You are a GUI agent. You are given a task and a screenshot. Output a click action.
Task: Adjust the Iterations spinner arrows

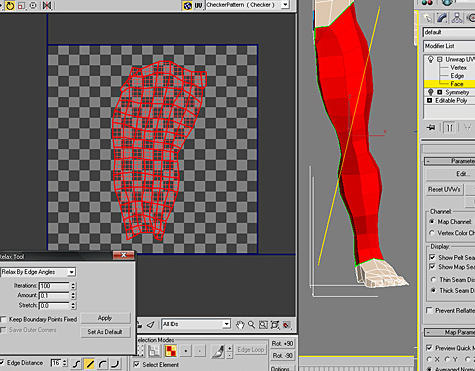tap(73, 286)
